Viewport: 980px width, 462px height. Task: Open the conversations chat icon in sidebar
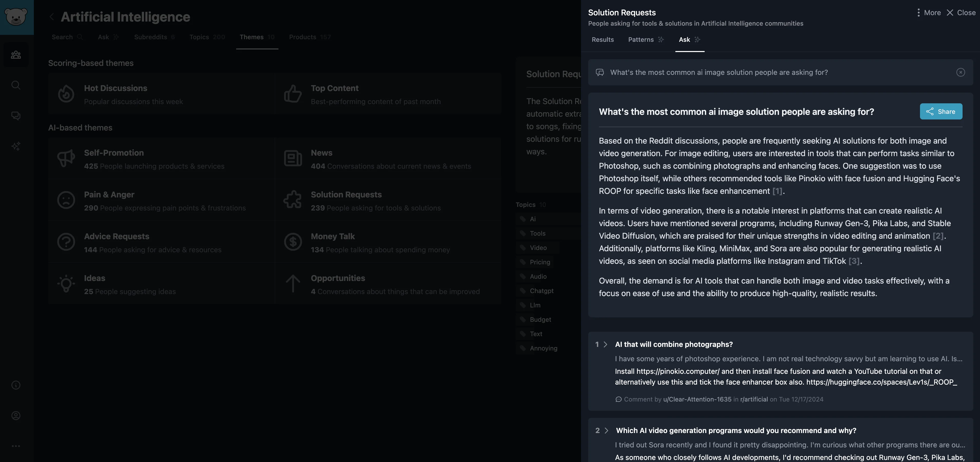click(x=16, y=116)
